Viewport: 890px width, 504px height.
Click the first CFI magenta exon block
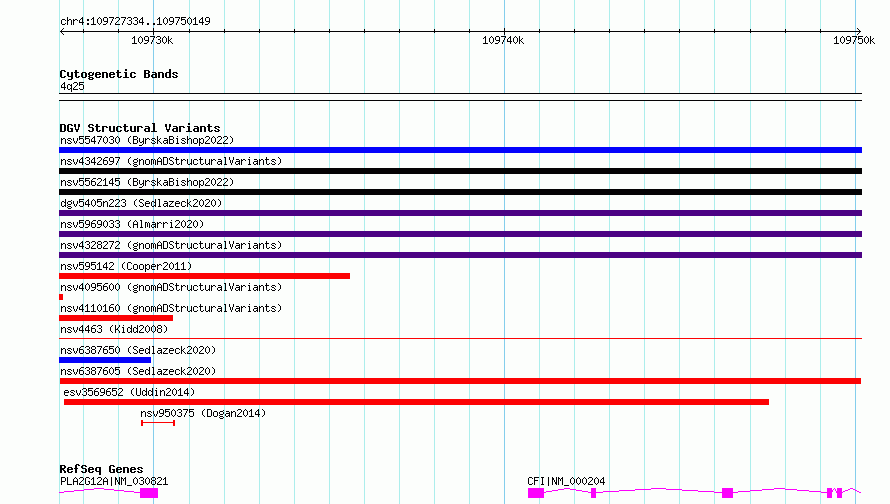536,493
